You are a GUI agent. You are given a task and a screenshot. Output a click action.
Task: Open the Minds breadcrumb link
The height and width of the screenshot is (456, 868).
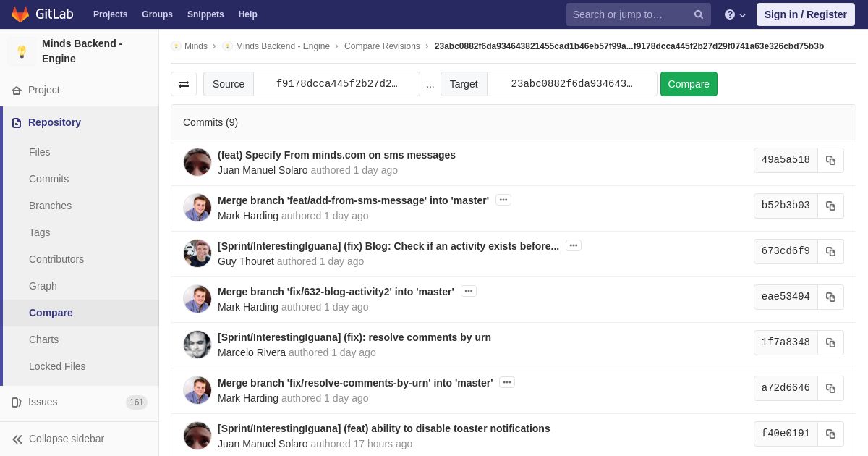tap(195, 46)
